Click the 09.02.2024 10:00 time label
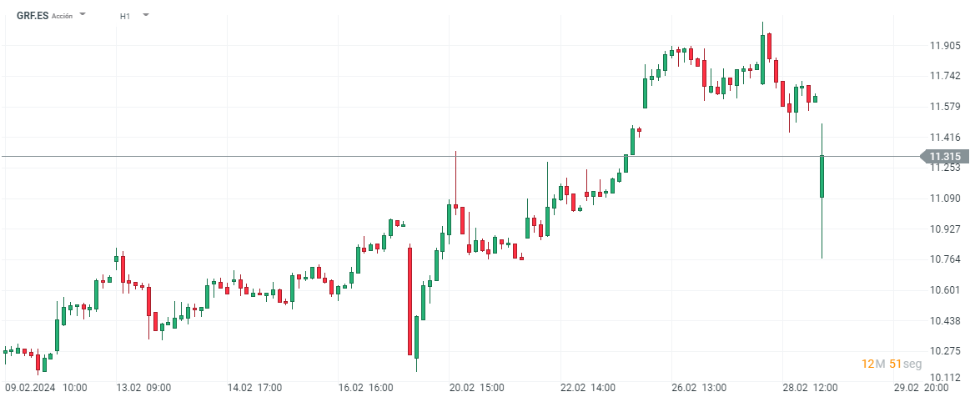Screen dimensions: 980x402 click(x=47, y=388)
